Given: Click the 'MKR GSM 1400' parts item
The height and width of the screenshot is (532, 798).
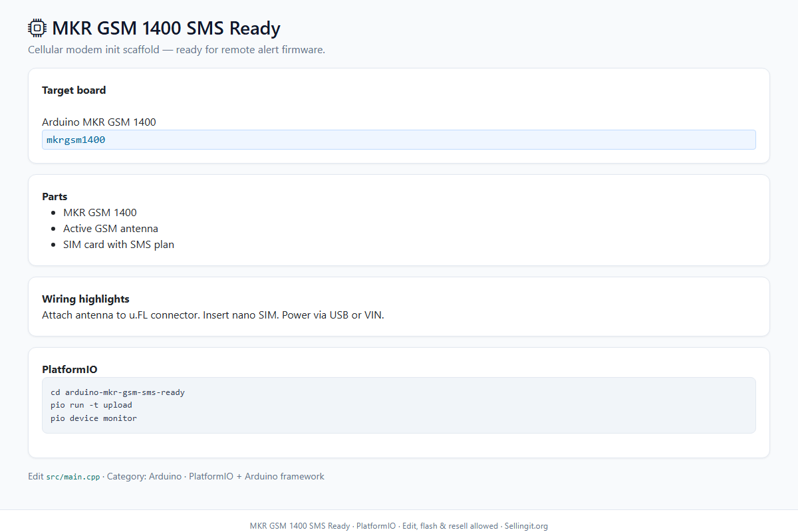Looking at the screenshot, I should coord(100,213).
